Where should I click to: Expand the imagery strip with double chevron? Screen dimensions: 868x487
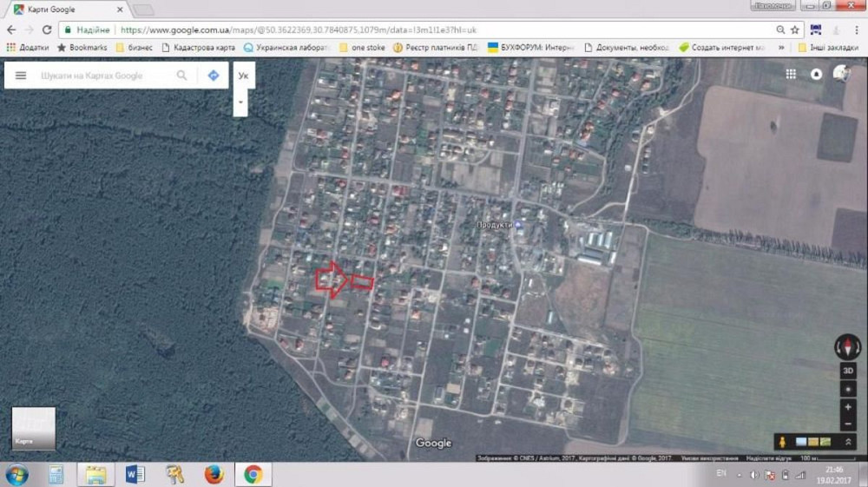pos(848,442)
